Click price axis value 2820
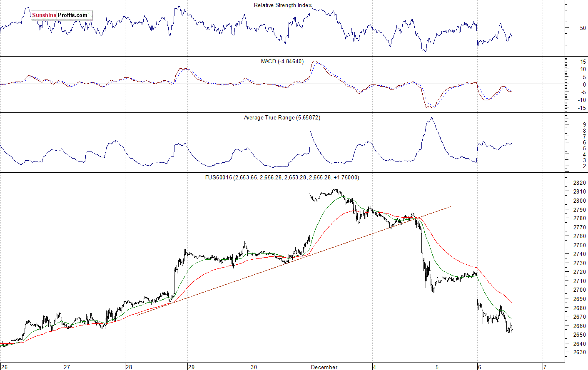This screenshot has width=588, height=370. (579, 183)
